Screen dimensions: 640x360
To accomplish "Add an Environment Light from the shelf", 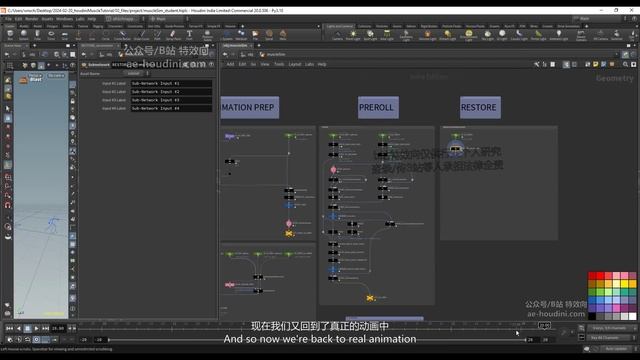I will coord(469,36).
